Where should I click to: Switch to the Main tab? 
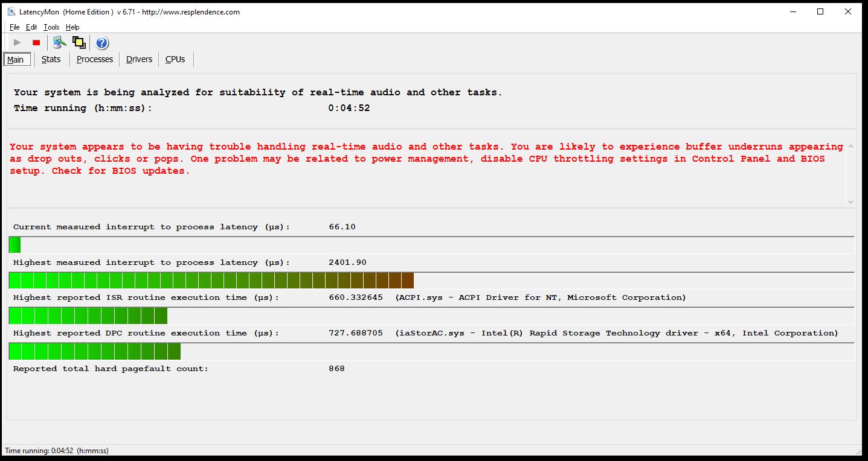click(16, 59)
